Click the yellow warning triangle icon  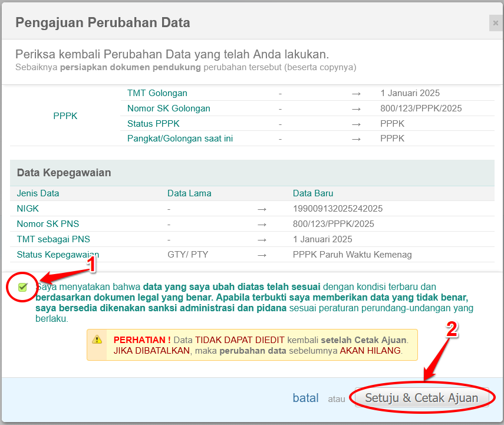point(97,340)
